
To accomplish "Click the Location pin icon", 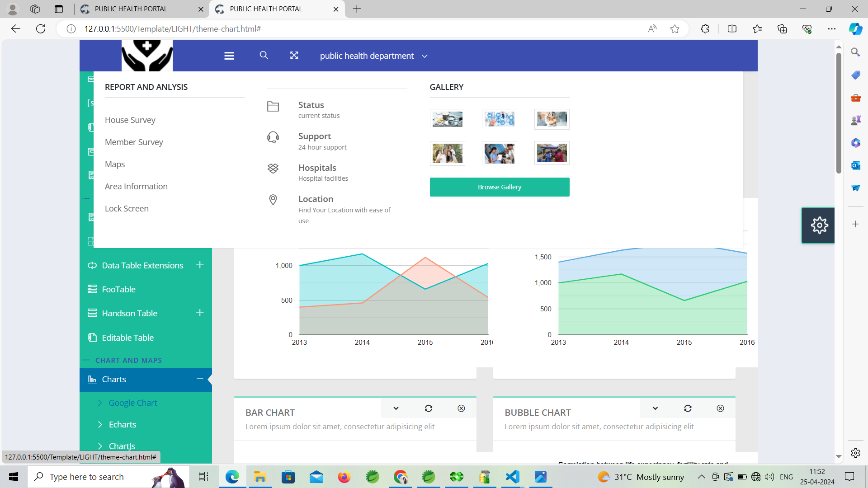I will pyautogui.click(x=273, y=200).
